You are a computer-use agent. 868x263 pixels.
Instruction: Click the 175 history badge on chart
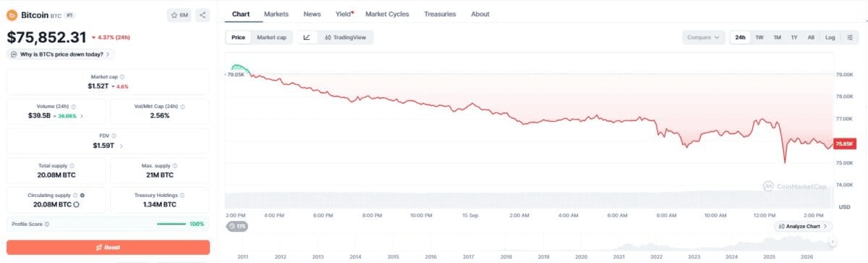click(237, 226)
